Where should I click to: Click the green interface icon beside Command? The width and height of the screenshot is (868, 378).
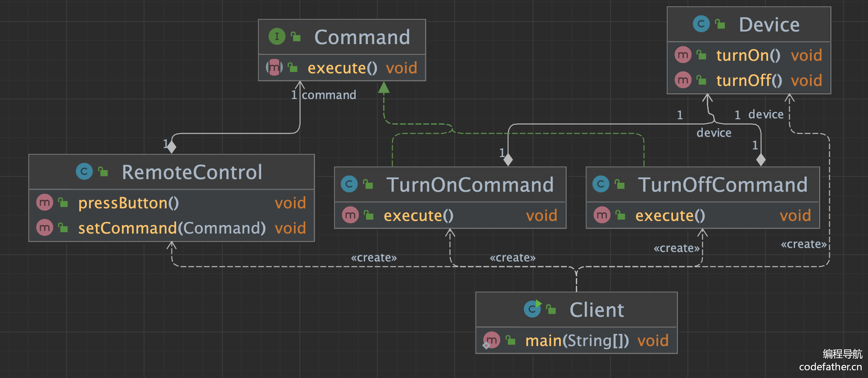[277, 36]
